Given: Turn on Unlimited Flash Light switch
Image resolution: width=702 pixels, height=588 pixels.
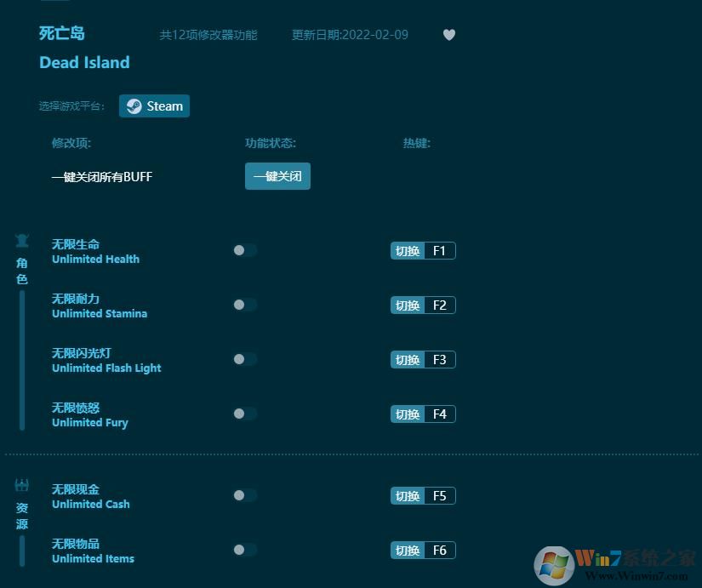Looking at the screenshot, I should pyautogui.click(x=244, y=359).
